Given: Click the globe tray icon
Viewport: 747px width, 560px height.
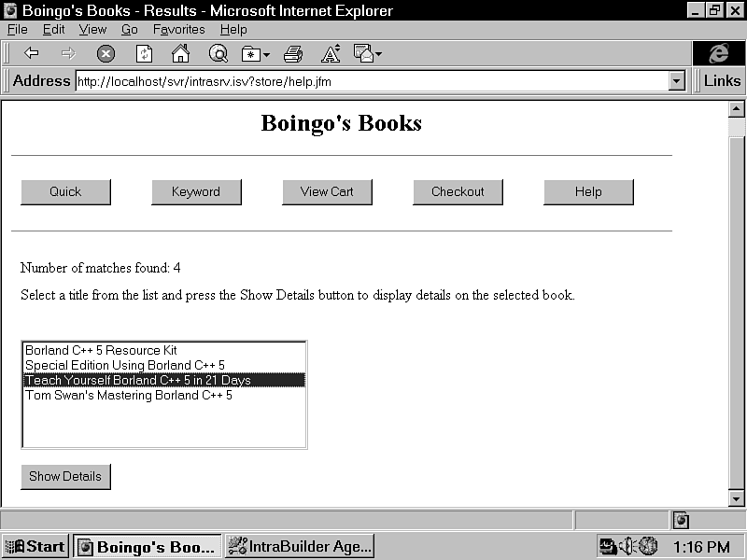Looking at the screenshot, I should pyautogui.click(x=648, y=546).
